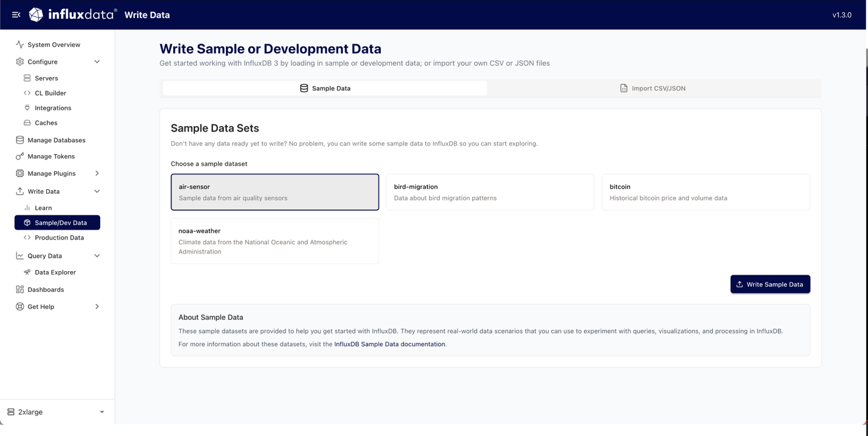Image resolution: width=868 pixels, height=436 pixels.
Task: Expand the Manage Plugins chevron
Action: coord(97,173)
